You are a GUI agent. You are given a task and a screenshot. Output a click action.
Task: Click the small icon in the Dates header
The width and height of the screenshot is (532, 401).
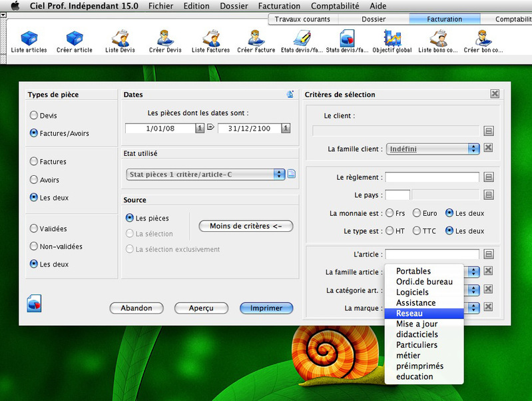(290, 94)
